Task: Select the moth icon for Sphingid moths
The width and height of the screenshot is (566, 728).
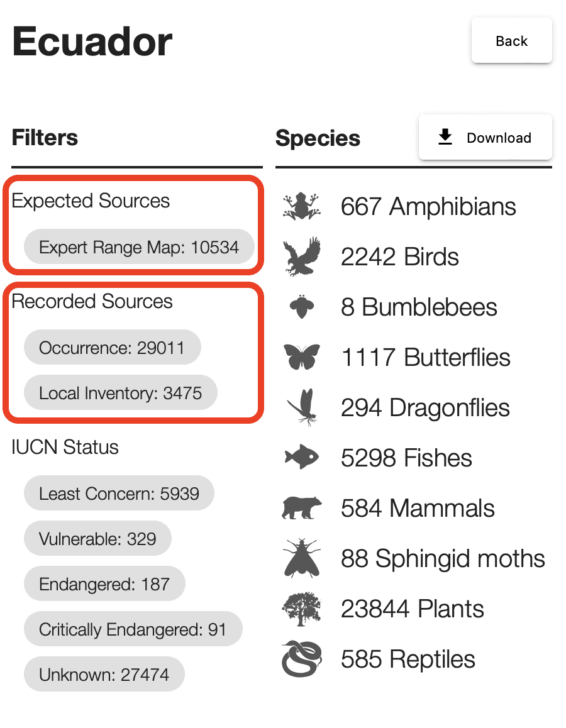Action: 302,558
